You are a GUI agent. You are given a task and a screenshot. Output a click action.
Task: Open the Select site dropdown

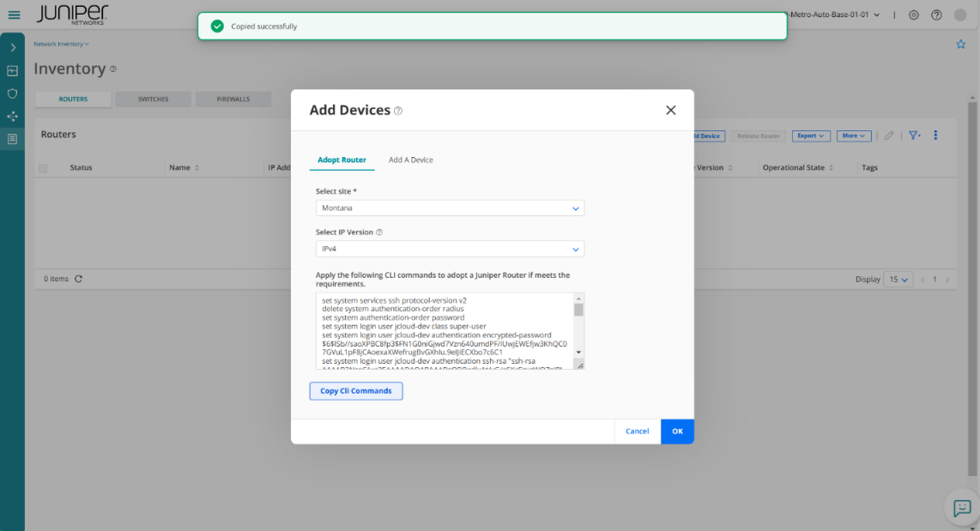(450, 208)
